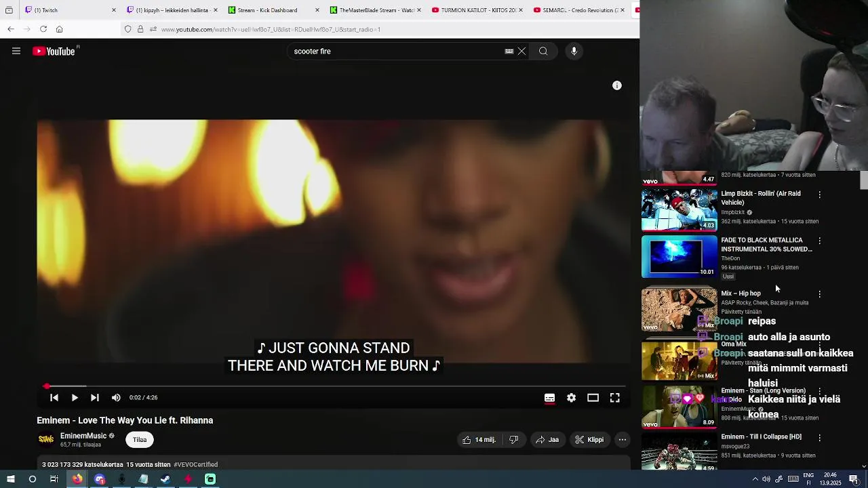The image size is (868, 488).
Task: Skip to the previous video
Action: (54, 398)
